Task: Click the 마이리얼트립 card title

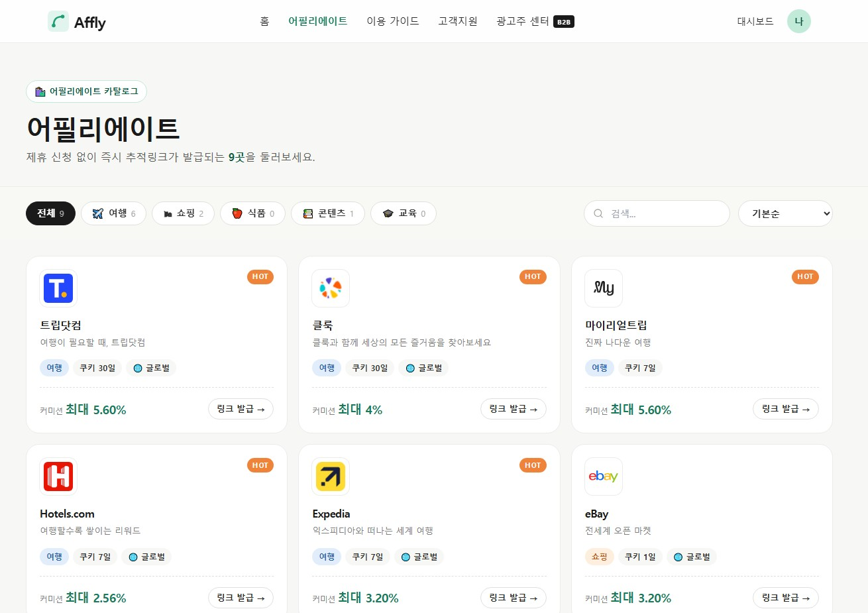Action: tap(616, 325)
